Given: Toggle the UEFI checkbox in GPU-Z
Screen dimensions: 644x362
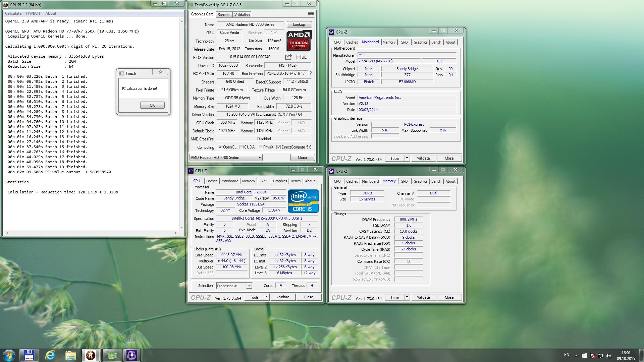Looking at the screenshot, I should 298,57.
